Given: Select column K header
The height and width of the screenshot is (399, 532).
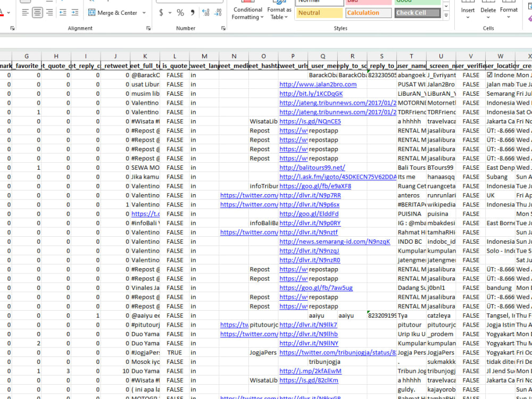Looking at the screenshot, I should (x=145, y=56).
